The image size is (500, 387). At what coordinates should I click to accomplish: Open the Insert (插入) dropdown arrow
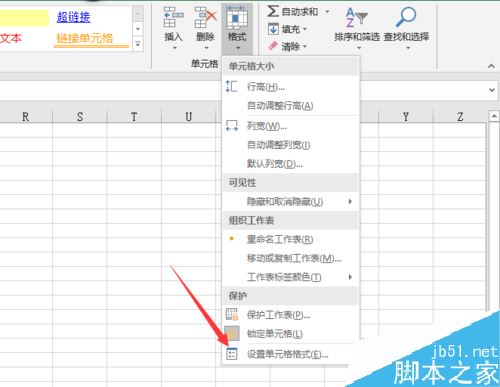click(174, 48)
